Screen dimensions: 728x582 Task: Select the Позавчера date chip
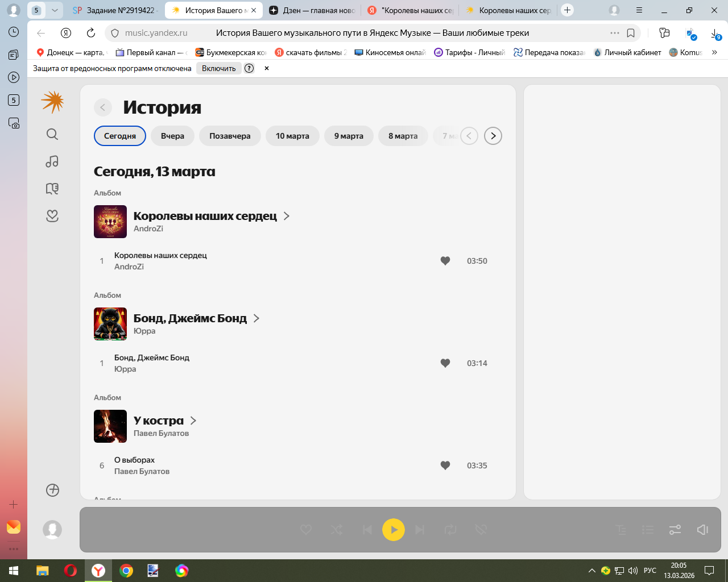click(230, 136)
